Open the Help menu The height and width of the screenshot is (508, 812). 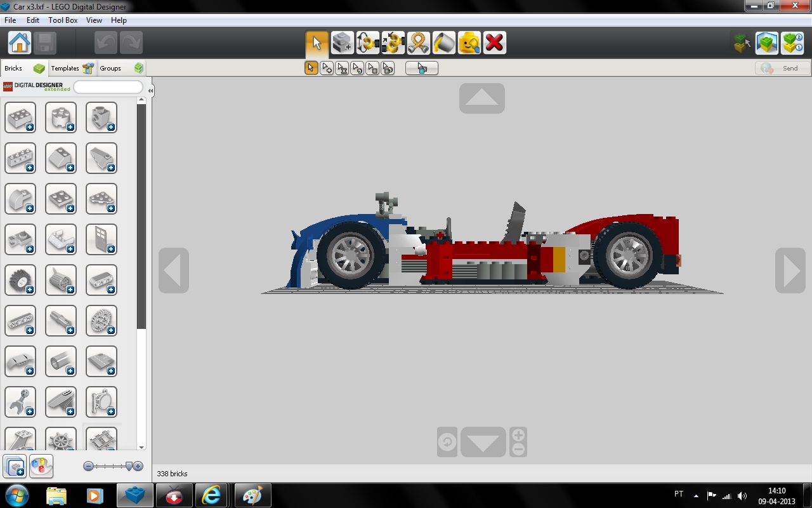[x=119, y=20]
